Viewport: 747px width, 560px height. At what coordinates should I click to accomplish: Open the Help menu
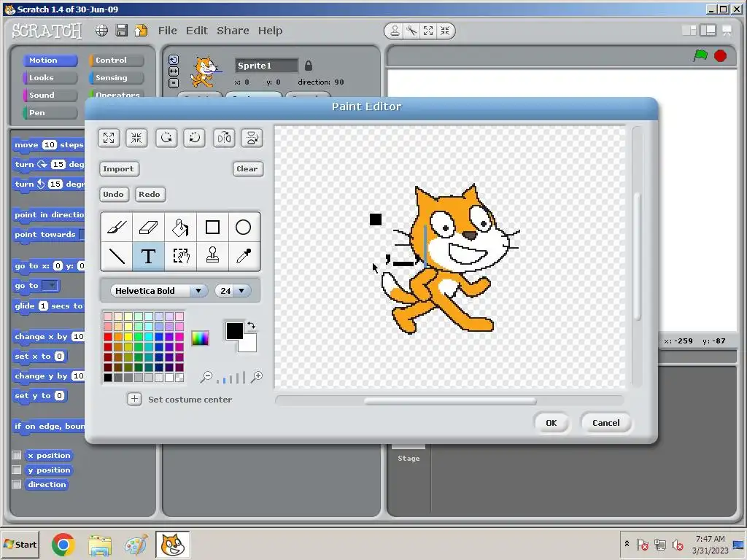tap(270, 31)
